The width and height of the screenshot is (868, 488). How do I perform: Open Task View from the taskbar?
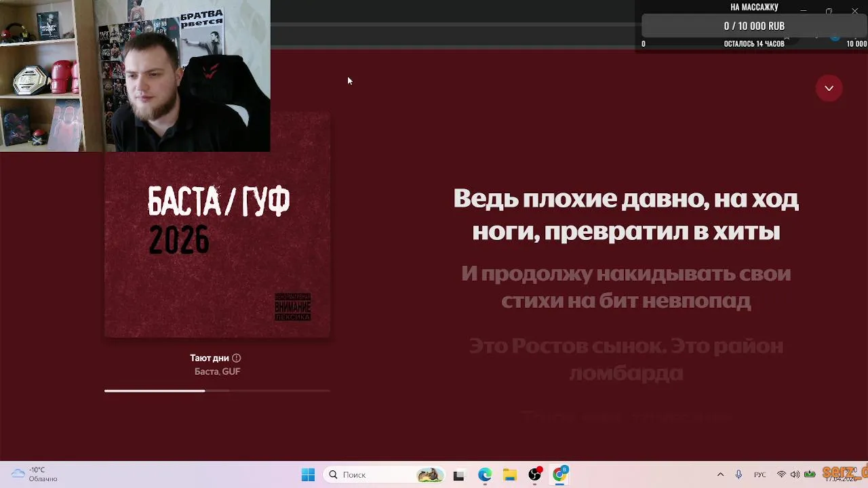pyautogui.click(x=458, y=475)
